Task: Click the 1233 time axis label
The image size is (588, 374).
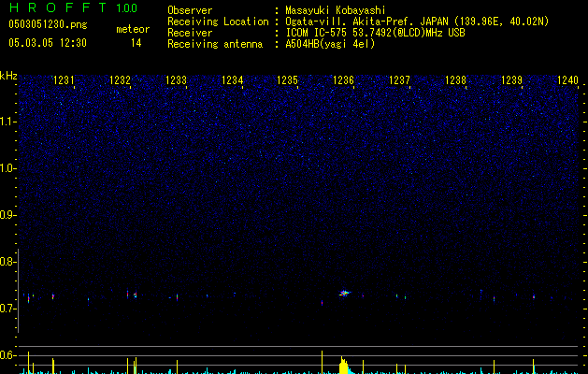Action: click(x=176, y=79)
